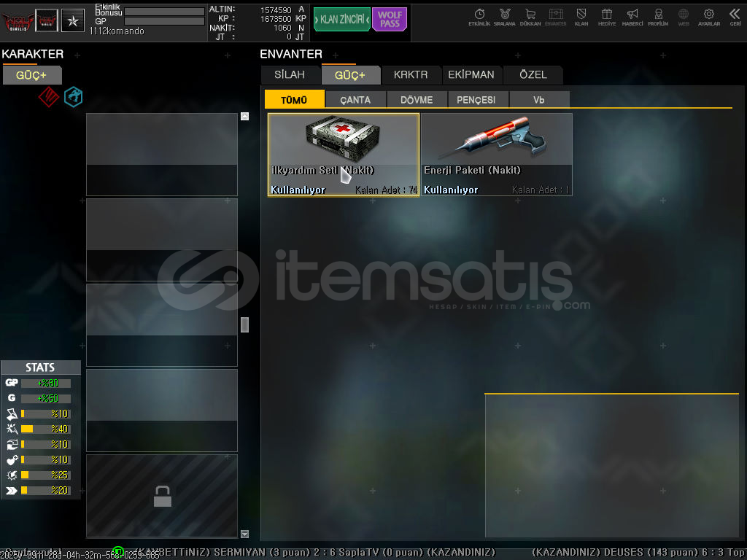
Task: Select the TÜMÜ filter tab
Action: (x=295, y=99)
